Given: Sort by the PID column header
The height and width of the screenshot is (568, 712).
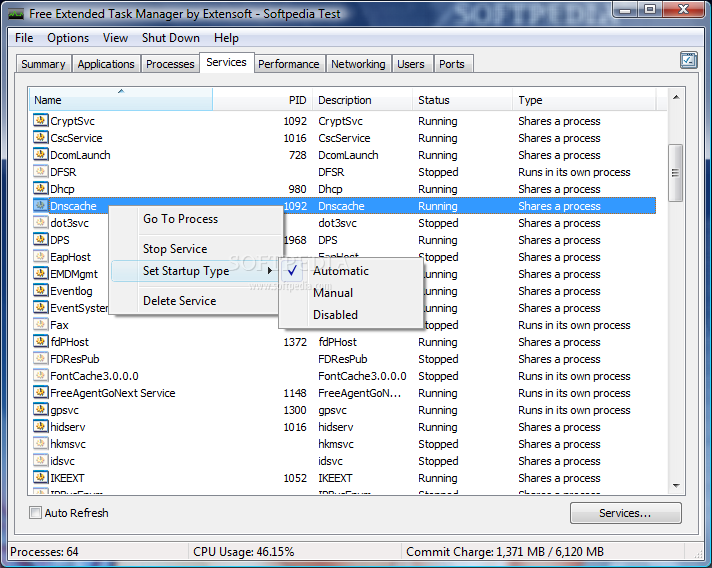Looking at the screenshot, I should (262, 100).
